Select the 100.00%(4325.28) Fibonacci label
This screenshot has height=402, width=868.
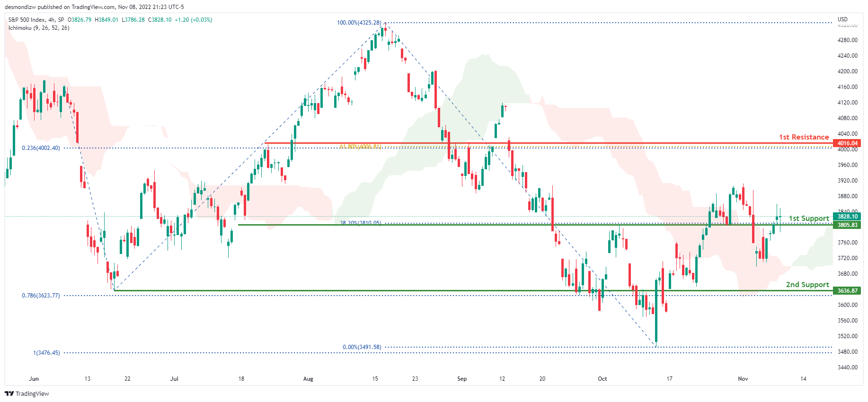(x=359, y=23)
